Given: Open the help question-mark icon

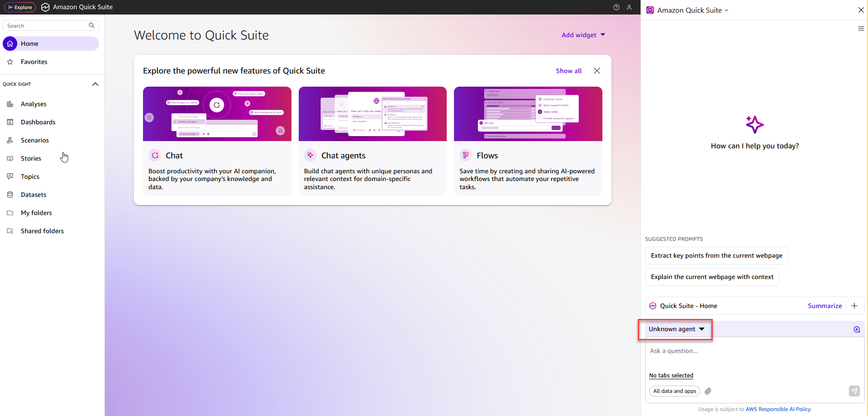Looking at the screenshot, I should click(x=616, y=7).
